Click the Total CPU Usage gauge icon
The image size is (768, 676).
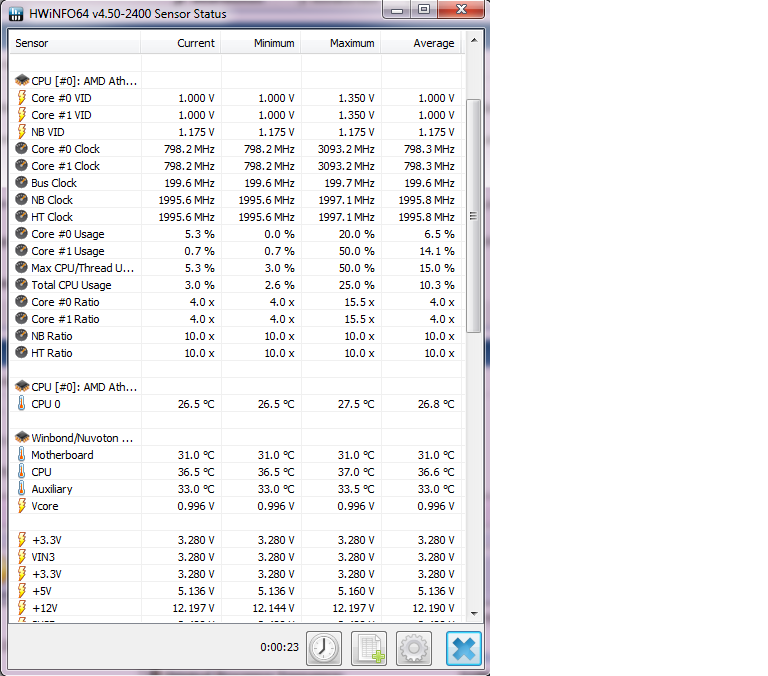tap(22, 284)
